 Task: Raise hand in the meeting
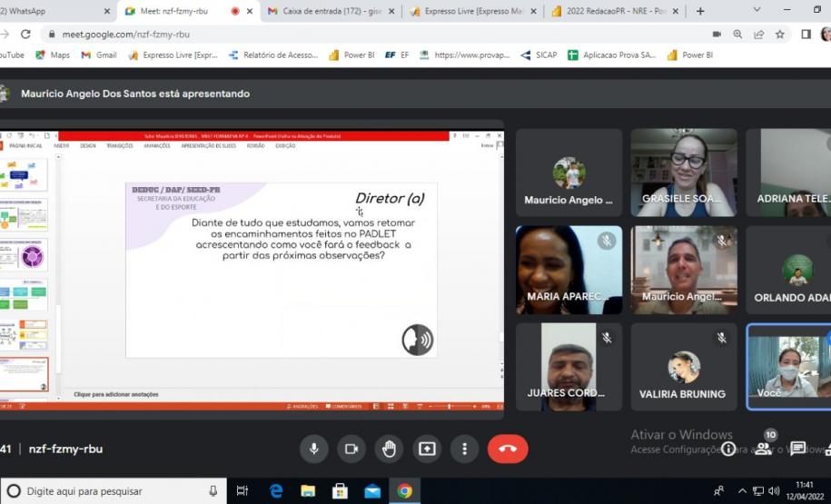pos(389,449)
